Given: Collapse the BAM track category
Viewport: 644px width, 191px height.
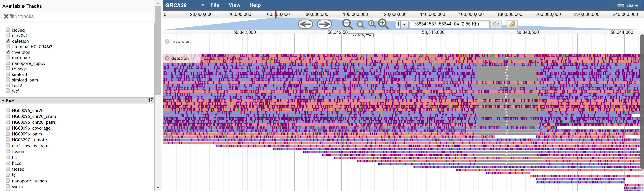Looking at the screenshot, I should click(x=3, y=100).
